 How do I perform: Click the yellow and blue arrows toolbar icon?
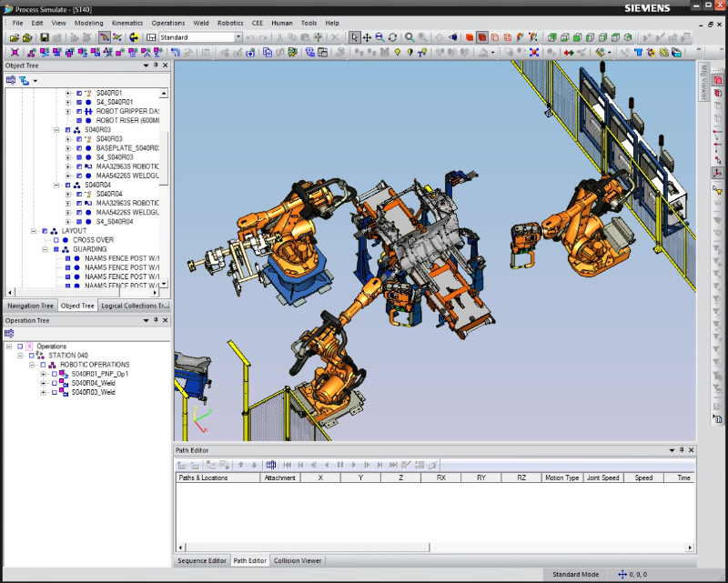coord(134,37)
